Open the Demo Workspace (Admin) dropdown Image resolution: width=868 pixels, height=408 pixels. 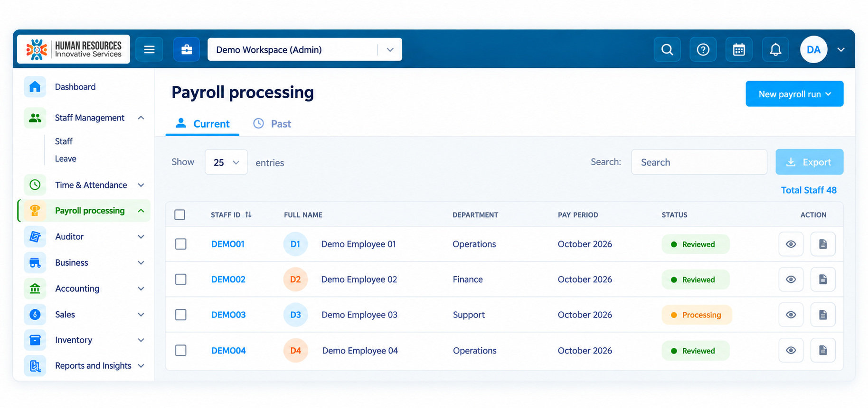(304, 49)
